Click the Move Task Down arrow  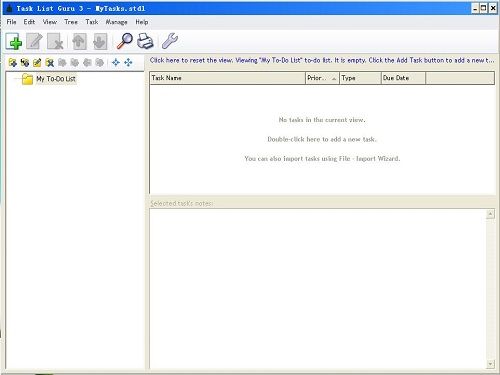(100, 41)
